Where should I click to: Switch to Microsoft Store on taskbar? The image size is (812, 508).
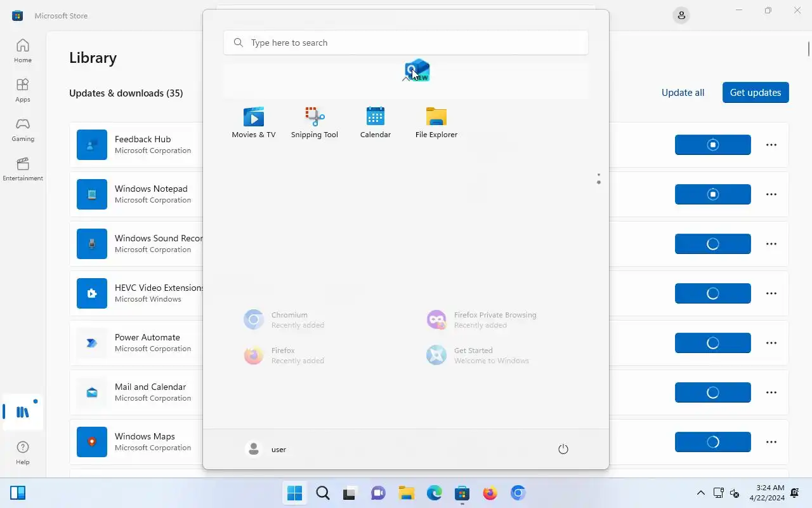tap(462, 493)
